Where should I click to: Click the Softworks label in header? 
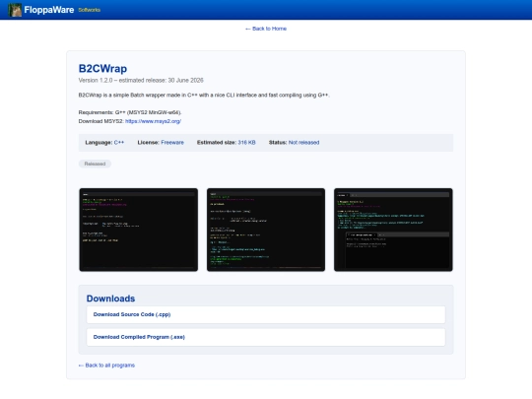pos(90,10)
